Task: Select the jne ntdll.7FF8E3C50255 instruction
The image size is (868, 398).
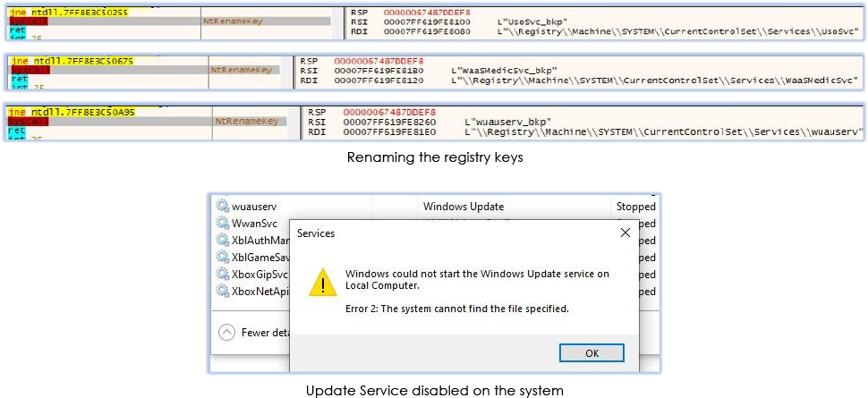Action: tap(69, 12)
